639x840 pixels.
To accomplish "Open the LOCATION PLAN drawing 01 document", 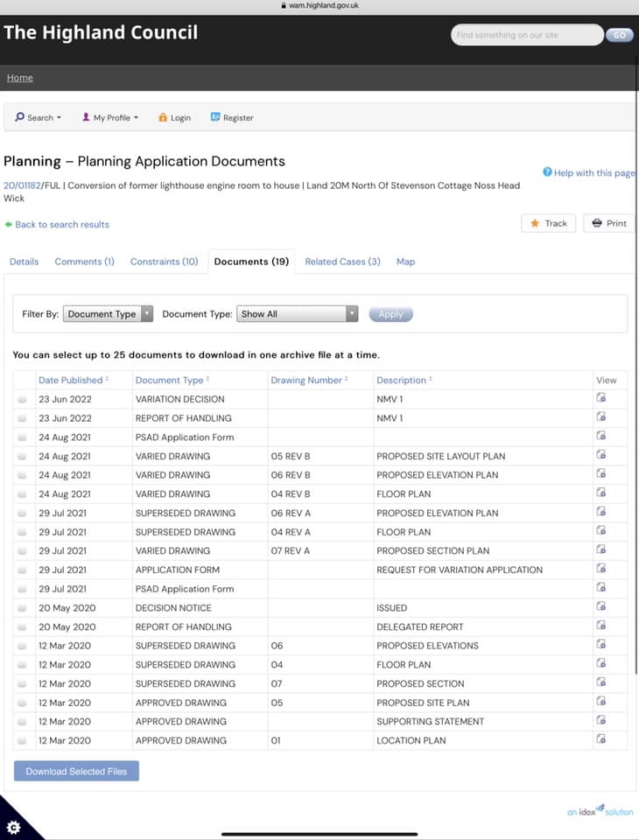I will click(601, 739).
